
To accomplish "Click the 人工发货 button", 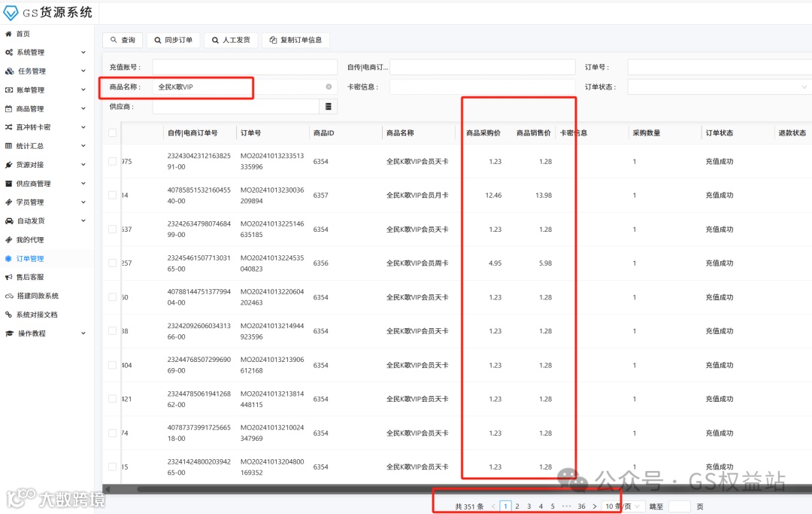I will coord(231,40).
